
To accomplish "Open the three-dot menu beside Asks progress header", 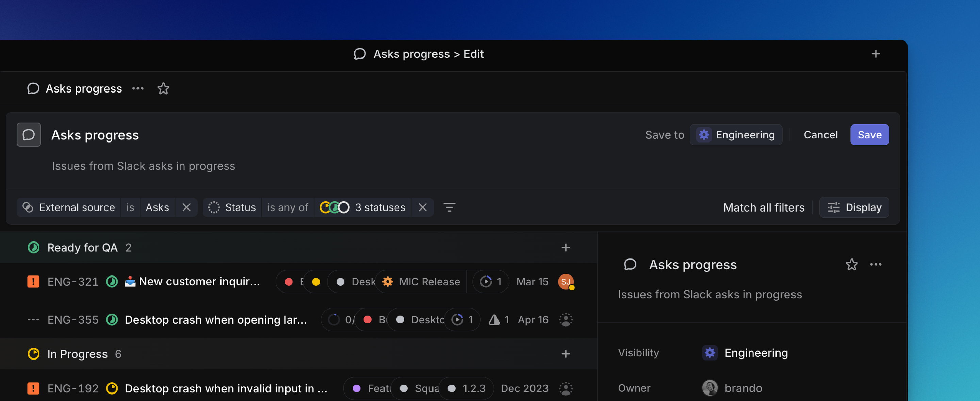I will [138, 88].
